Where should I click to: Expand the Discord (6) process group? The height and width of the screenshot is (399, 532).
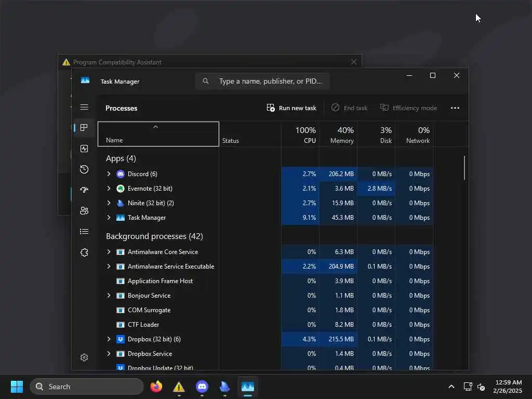tap(109, 174)
